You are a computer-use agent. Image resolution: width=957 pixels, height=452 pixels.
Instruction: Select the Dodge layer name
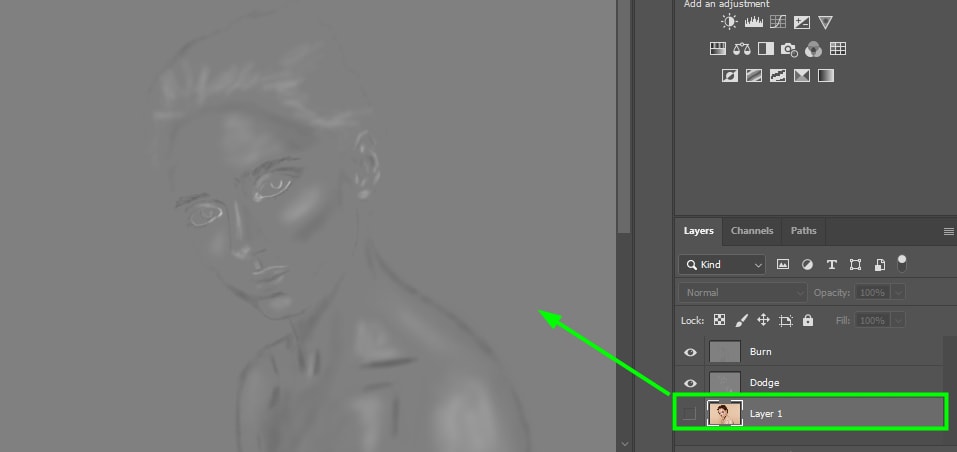tap(764, 383)
